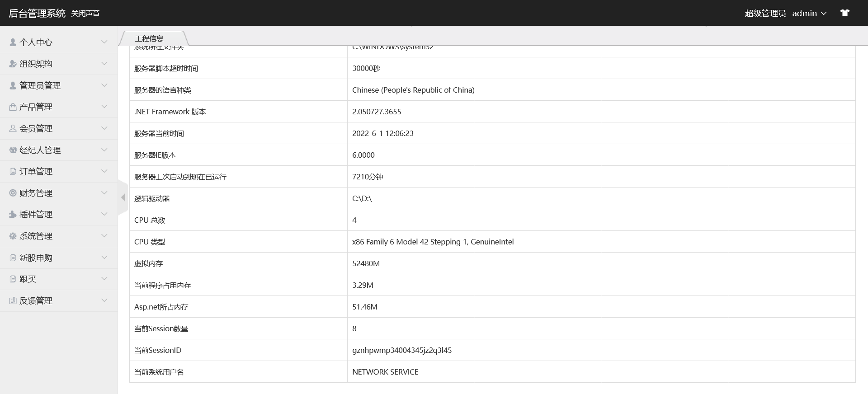Screen dimensions: 868x394
Task: Open the skin theme shirt icon
Action: [x=844, y=13]
